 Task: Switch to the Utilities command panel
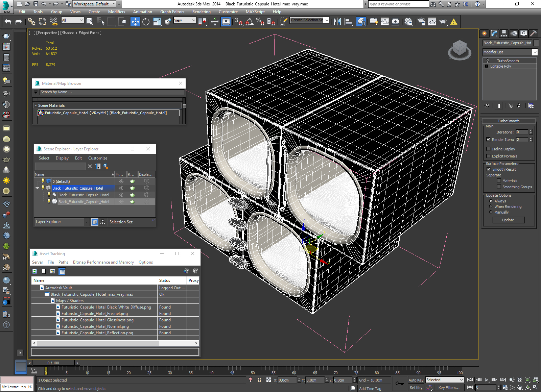click(534, 33)
